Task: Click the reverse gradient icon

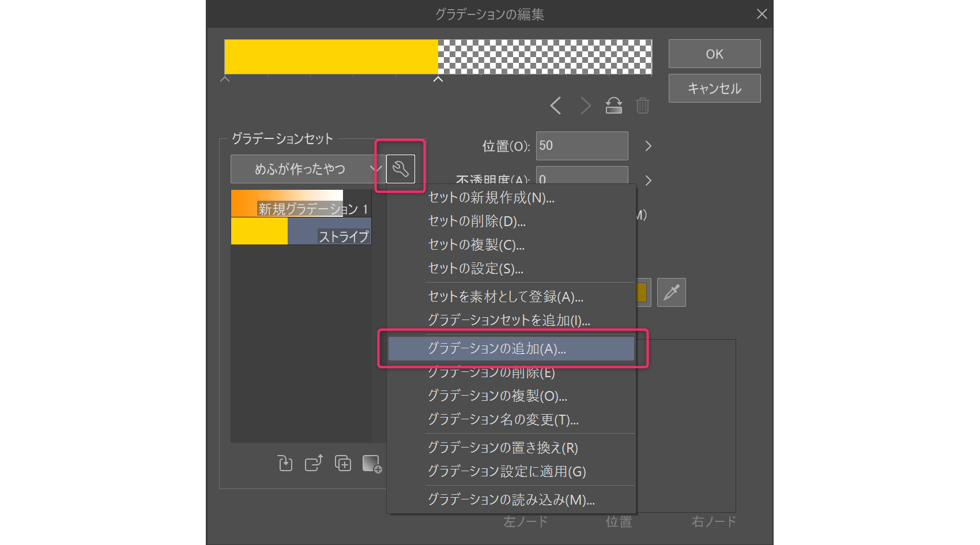Action: coord(613,106)
